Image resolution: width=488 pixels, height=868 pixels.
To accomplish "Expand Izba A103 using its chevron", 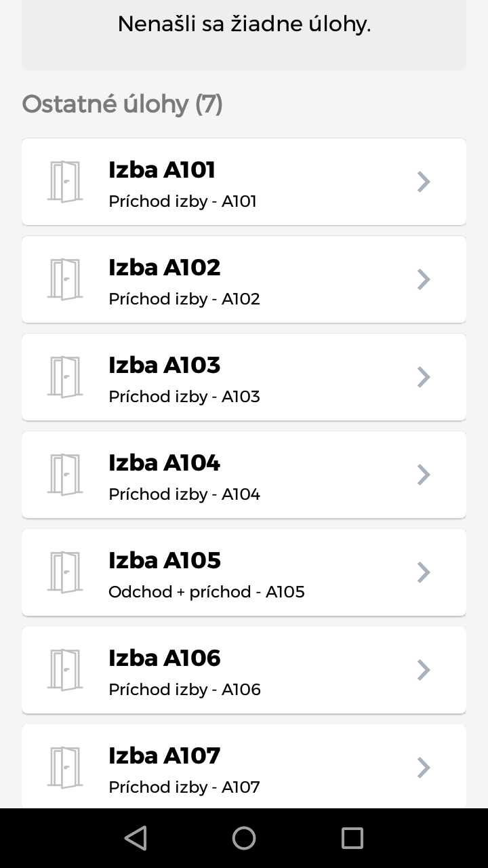I will coord(424,377).
